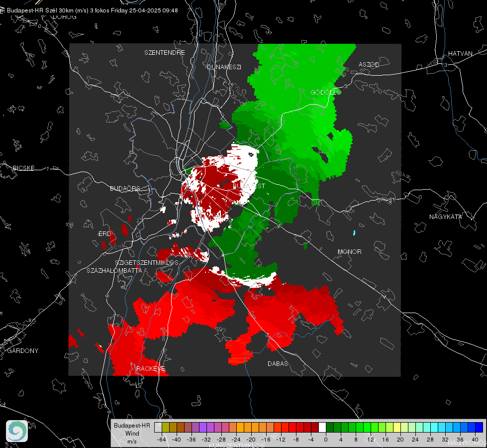Select the HATVAN town label
Screen dimensions: 487x448
460,53
